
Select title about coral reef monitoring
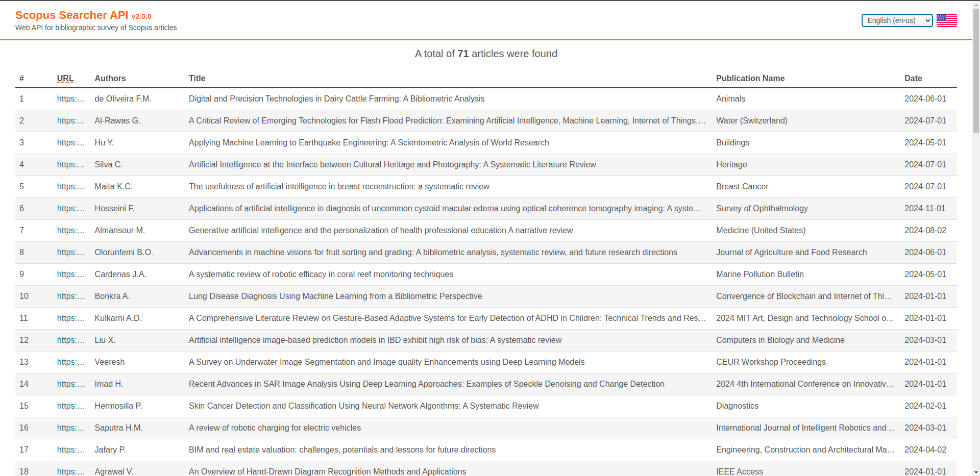tap(321, 274)
